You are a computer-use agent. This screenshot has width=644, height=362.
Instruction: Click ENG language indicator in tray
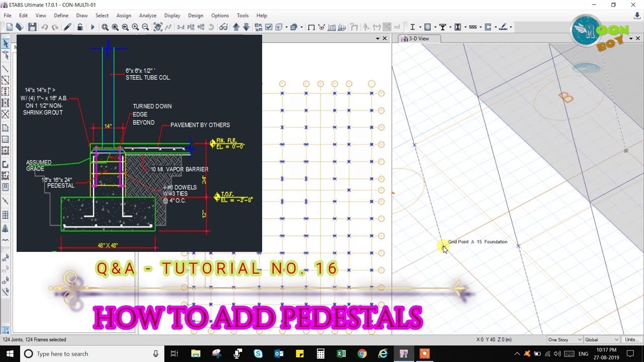pos(584,354)
